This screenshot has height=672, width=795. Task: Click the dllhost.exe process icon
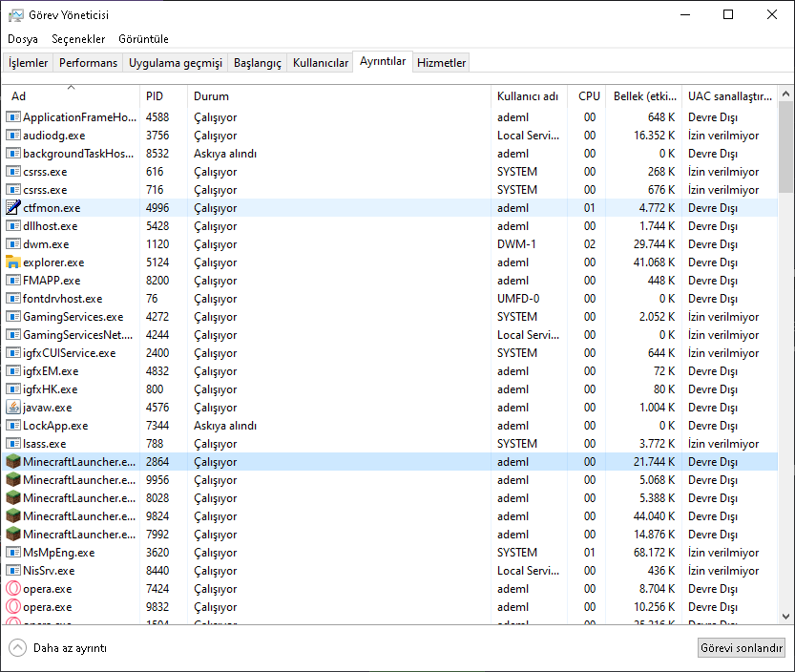coord(13,225)
